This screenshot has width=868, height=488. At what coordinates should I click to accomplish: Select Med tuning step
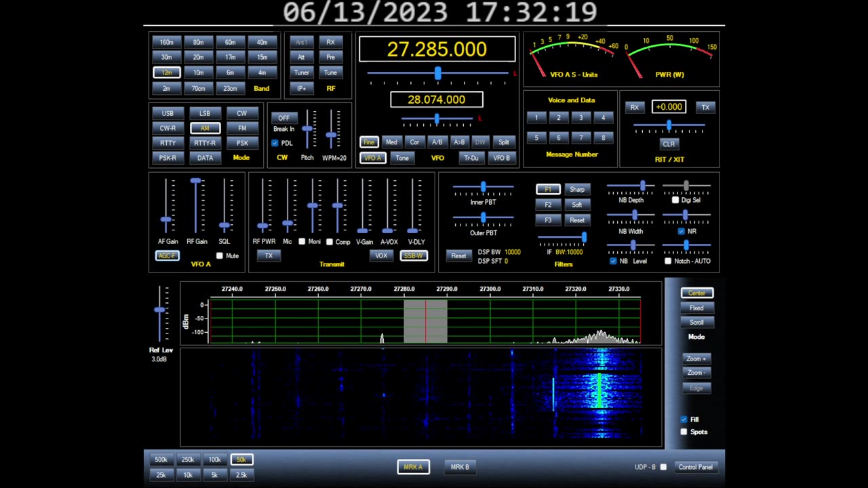click(391, 142)
